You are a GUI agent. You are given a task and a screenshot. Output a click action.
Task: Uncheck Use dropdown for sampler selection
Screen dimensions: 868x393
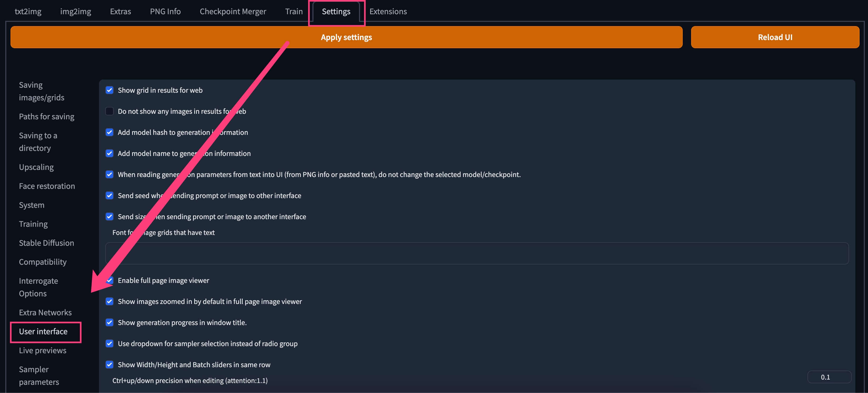[x=109, y=343]
